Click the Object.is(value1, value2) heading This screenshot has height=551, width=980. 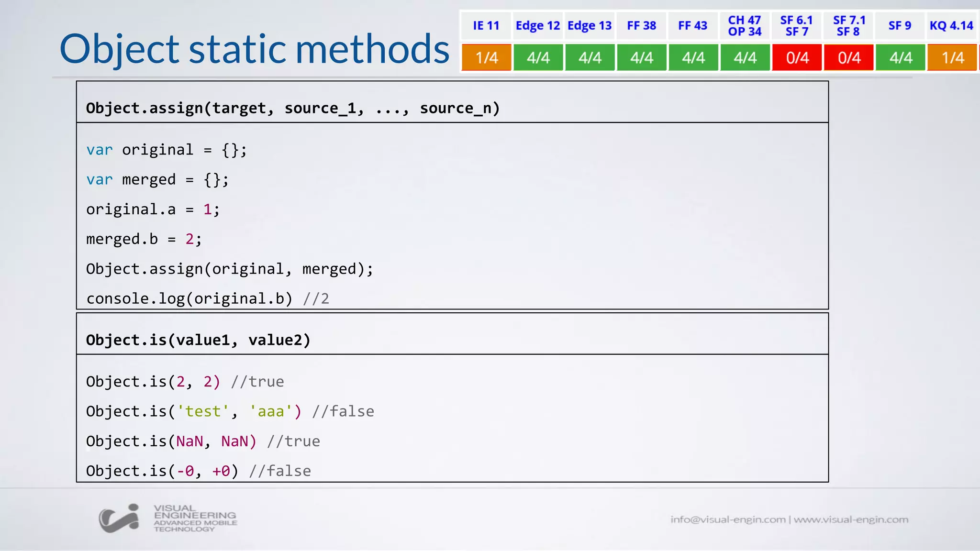198,340
